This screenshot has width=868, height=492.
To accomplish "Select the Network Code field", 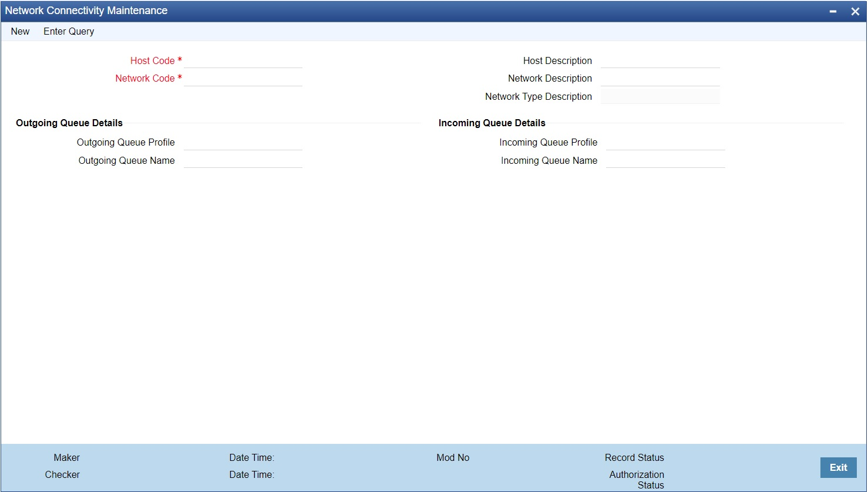I will point(243,79).
